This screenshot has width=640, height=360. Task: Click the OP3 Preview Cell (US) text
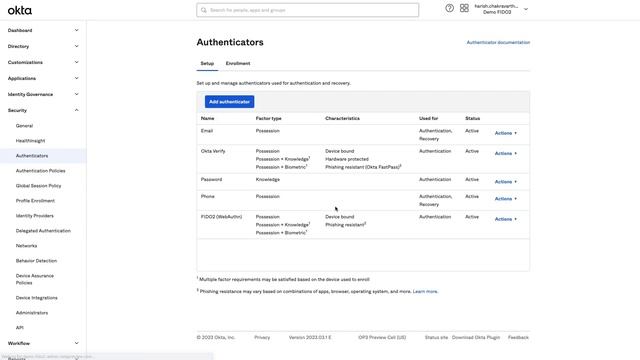[x=382, y=338]
